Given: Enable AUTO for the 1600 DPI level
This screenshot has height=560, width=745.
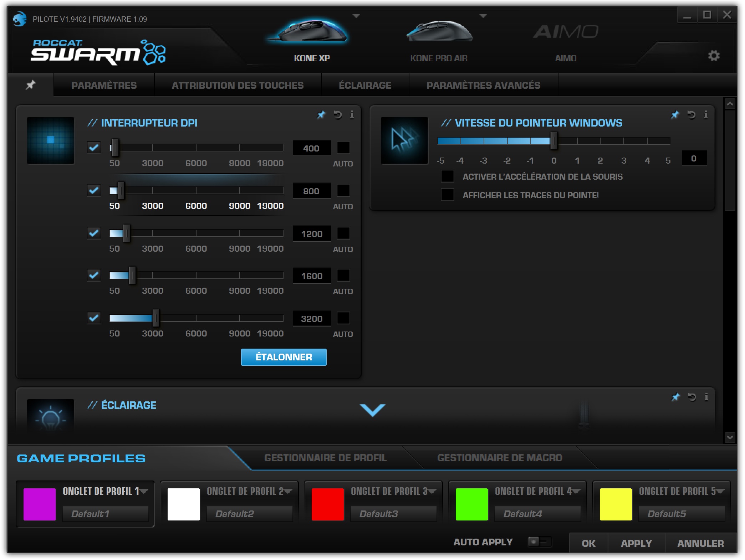Looking at the screenshot, I should coord(343,275).
